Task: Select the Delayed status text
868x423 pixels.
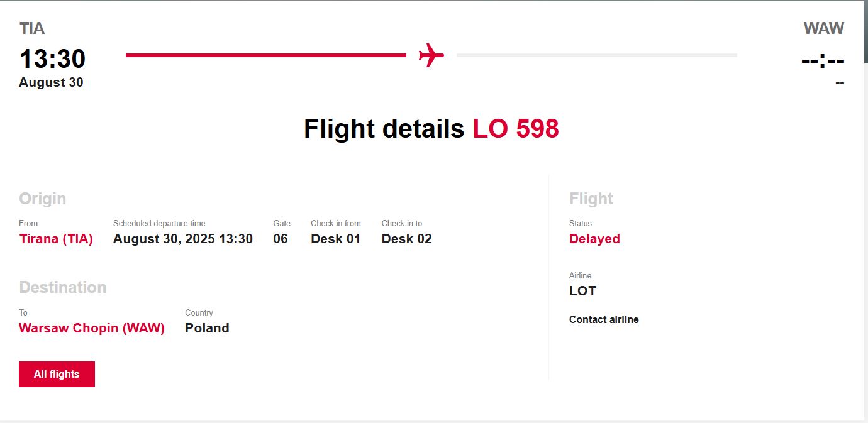Action: 594,239
